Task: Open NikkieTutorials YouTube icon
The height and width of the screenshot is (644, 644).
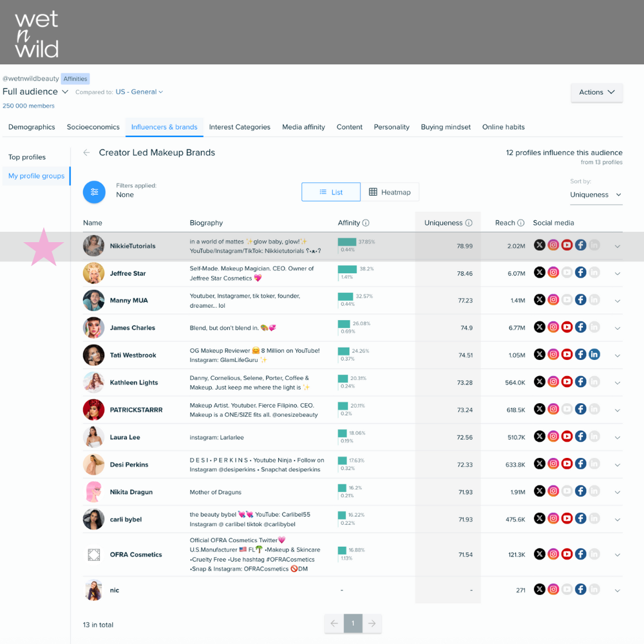Action: 567,245
